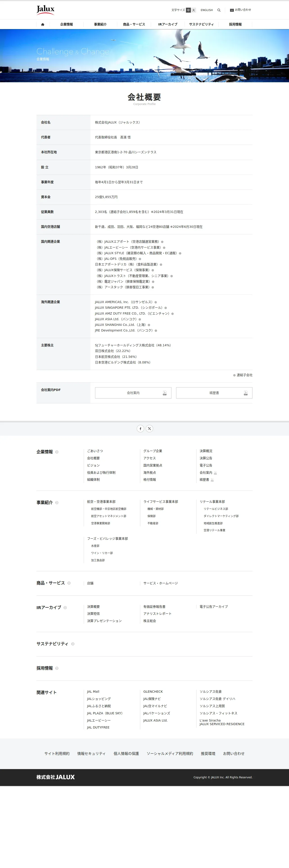Screen dimensions: 289x868
Task: Open footer link フーズ・ビバレッジ事業本部
Action: [x=107, y=539]
